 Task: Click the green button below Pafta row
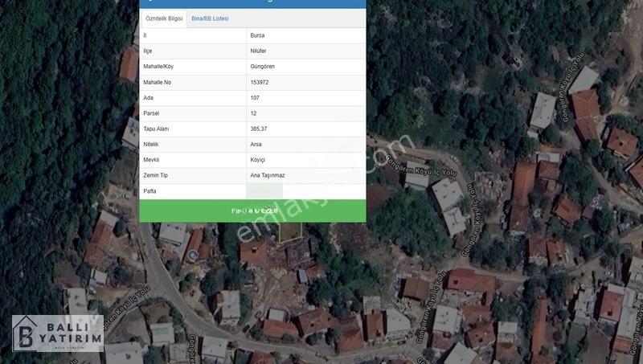coord(252,211)
